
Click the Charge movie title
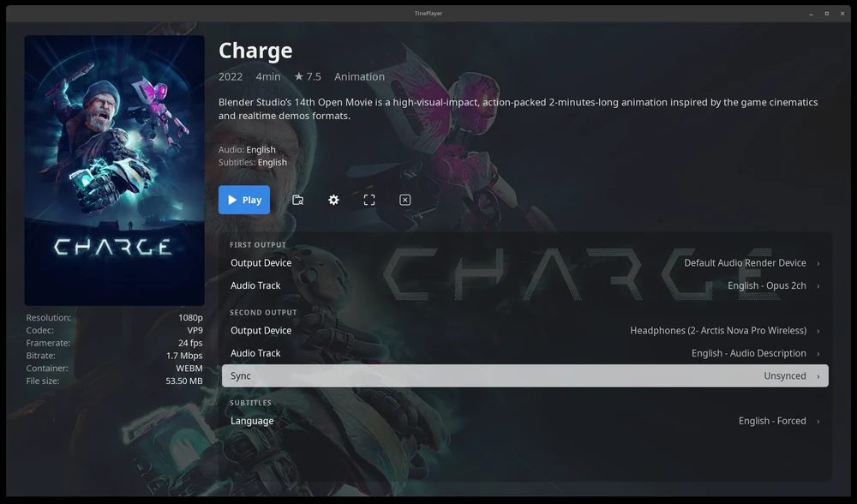click(255, 51)
